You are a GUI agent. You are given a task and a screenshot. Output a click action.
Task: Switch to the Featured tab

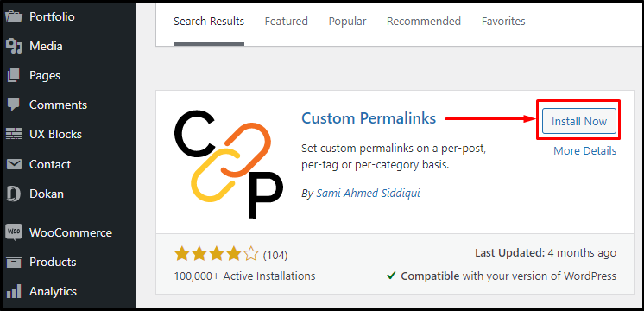(x=287, y=22)
